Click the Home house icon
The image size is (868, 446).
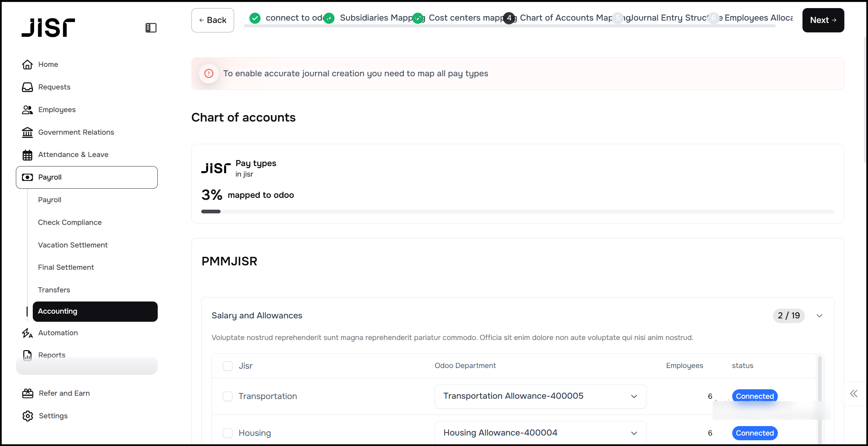[x=27, y=64]
